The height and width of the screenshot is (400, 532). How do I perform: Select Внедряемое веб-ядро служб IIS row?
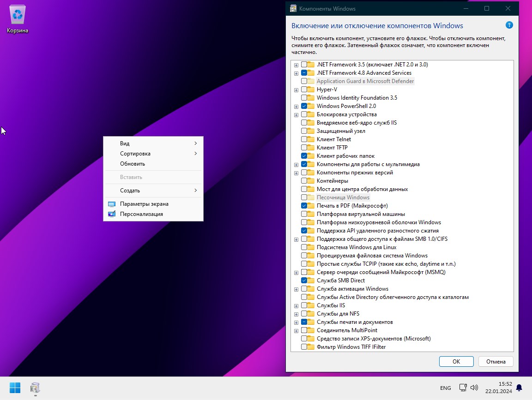click(x=357, y=123)
